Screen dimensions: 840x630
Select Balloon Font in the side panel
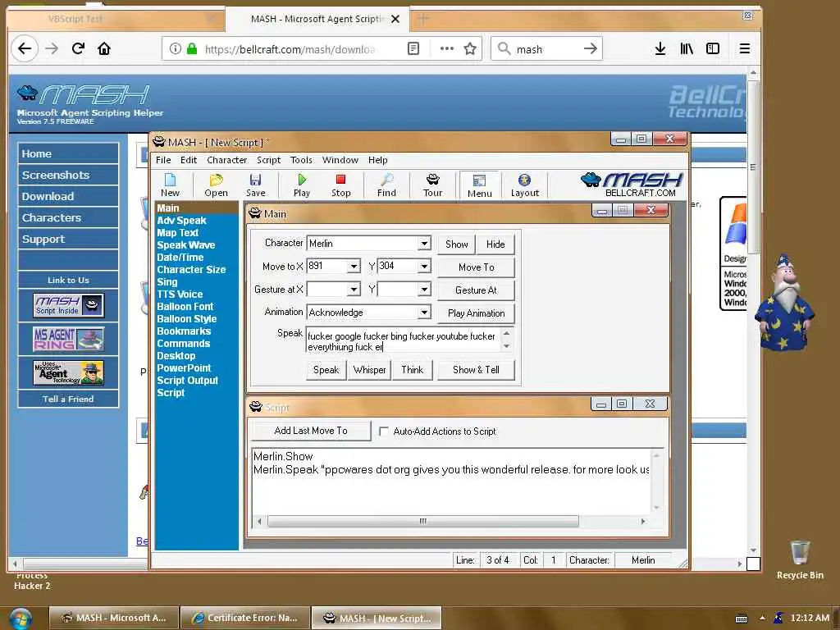tap(185, 307)
